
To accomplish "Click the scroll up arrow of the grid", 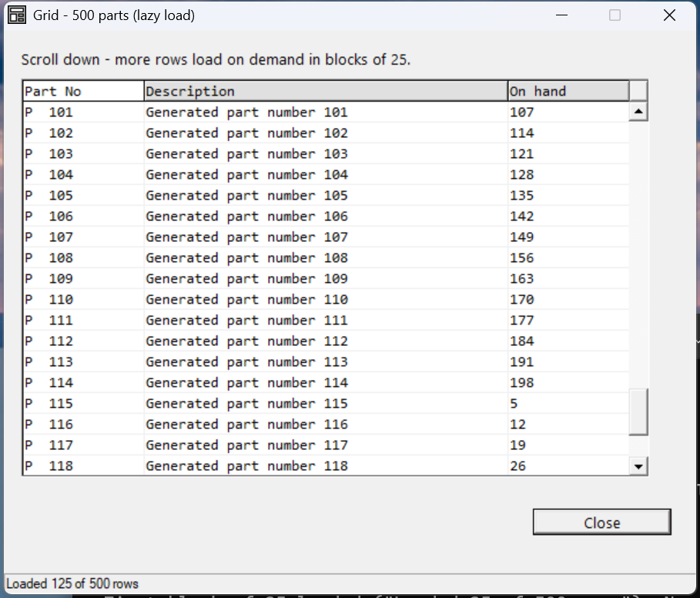I will click(x=638, y=112).
